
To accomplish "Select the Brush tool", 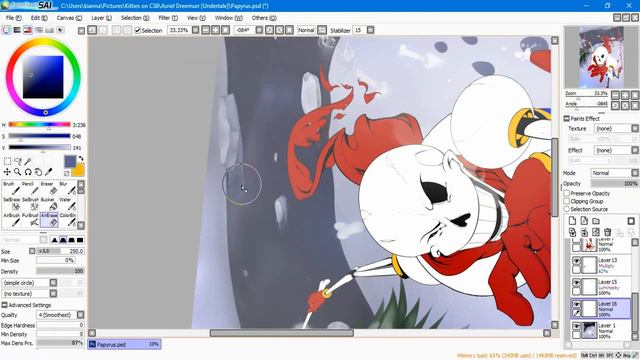I will (x=12, y=188).
